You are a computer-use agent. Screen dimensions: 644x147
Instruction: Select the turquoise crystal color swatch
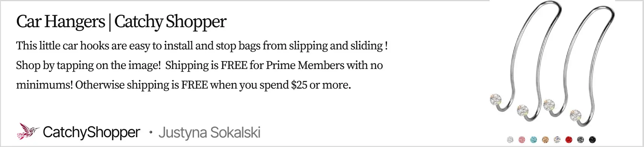click(x=534, y=139)
